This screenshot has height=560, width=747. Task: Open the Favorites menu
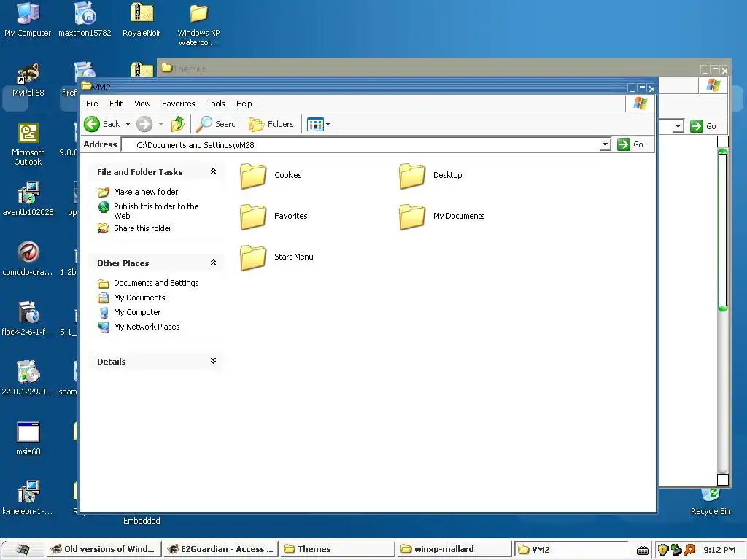pyautogui.click(x=178, y=104)
